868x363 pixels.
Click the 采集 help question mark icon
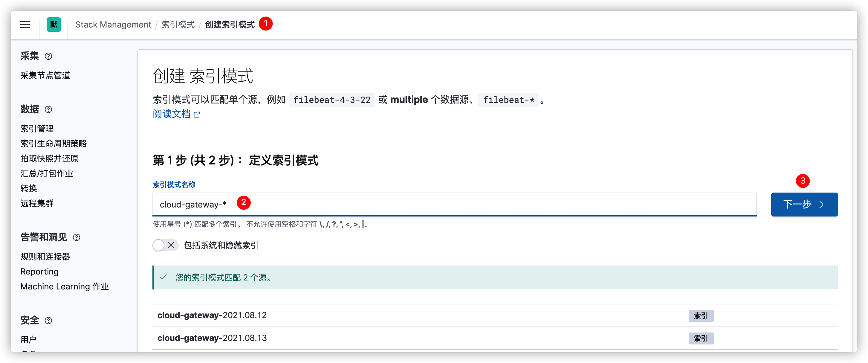pos(48,55)
